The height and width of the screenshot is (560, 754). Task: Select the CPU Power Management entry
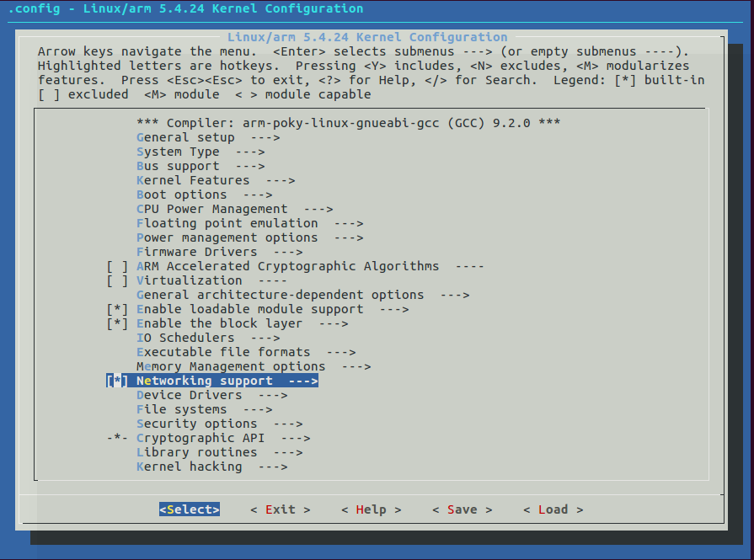point(211,209)
